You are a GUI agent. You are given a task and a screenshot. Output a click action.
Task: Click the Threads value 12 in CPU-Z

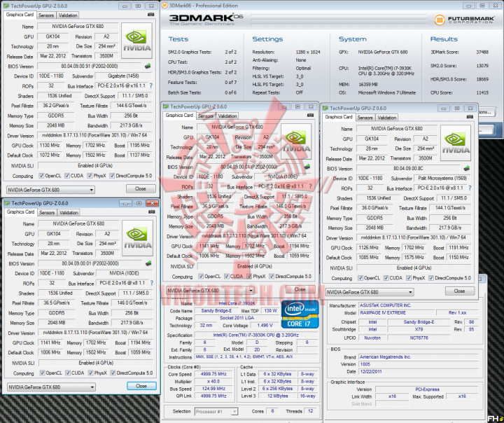311,411
